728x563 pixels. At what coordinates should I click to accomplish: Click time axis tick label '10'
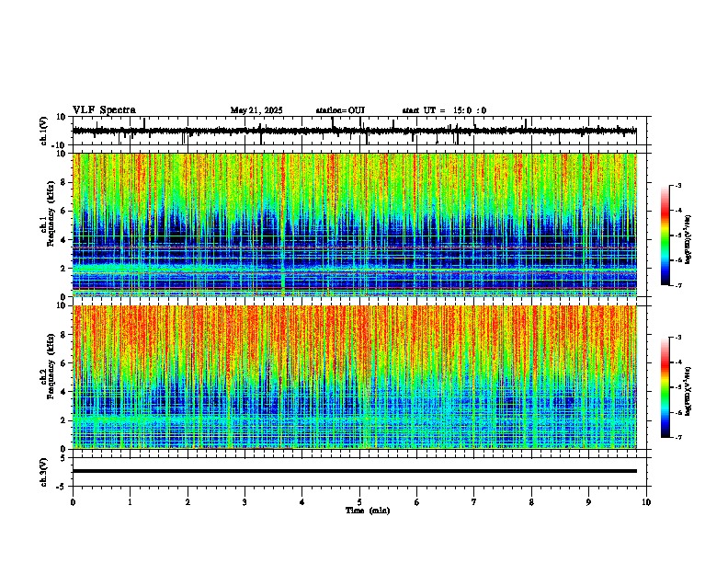pos(646,502)
